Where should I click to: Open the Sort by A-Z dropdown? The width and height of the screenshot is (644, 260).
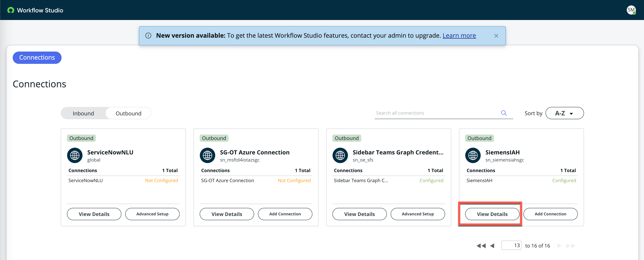click(x=565, y=113)
